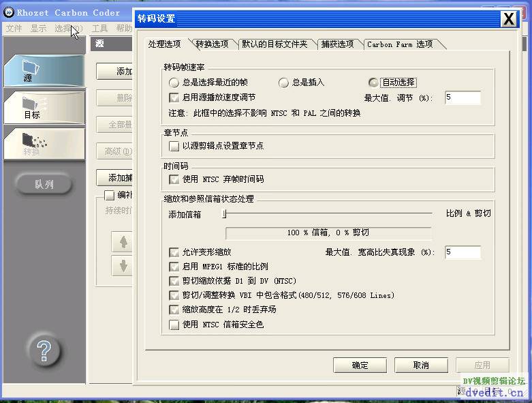Click the 最大值 调节 (%) input field
This screenshot has height=403, width=532.
(463, 98)
